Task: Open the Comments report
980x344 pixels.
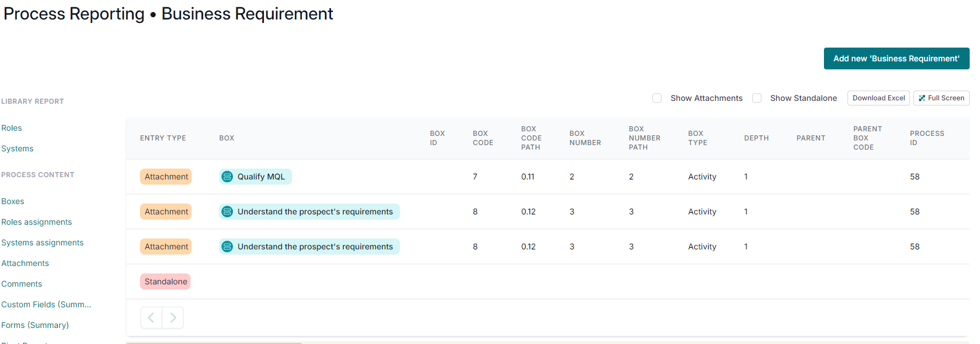Action: pos(22,284)
